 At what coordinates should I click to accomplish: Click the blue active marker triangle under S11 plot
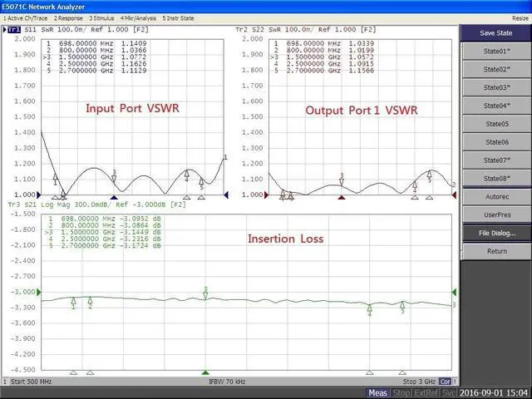pyautogui.click(x=114, y=198)
